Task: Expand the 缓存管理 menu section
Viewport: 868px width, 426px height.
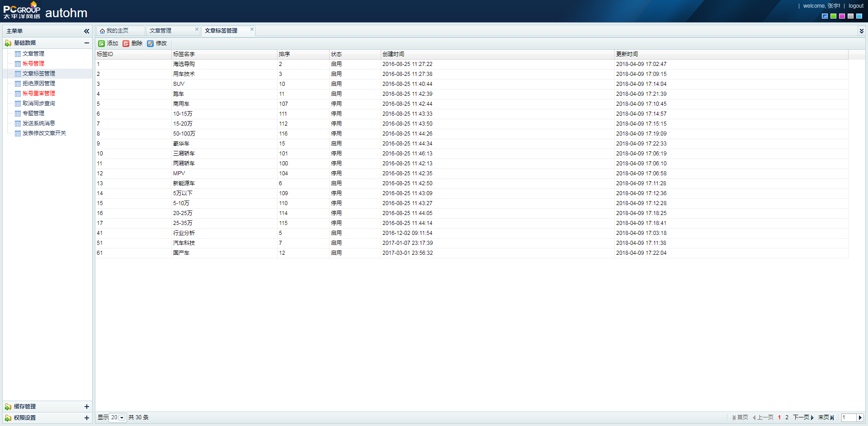Action: click(86, 407)
